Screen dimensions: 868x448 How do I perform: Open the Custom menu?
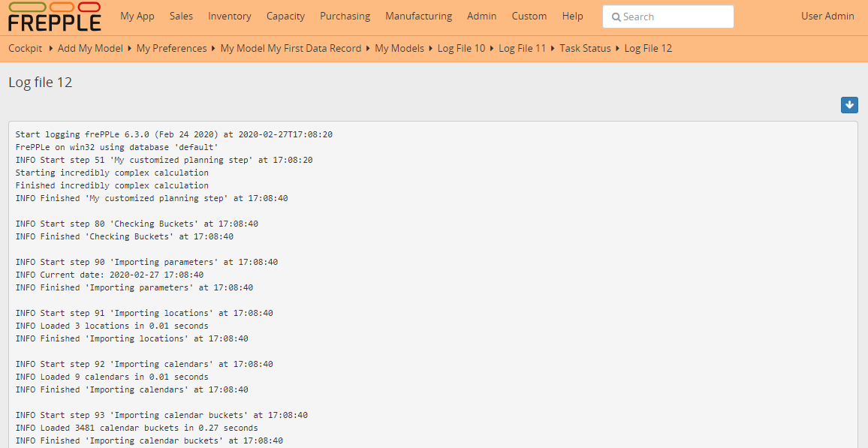coord(529,16)
